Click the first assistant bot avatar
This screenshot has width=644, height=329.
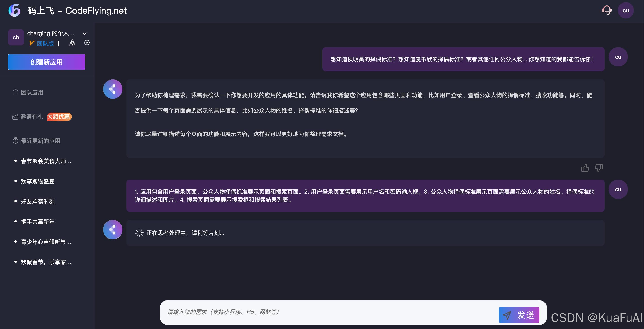click(x=113, y=89)
